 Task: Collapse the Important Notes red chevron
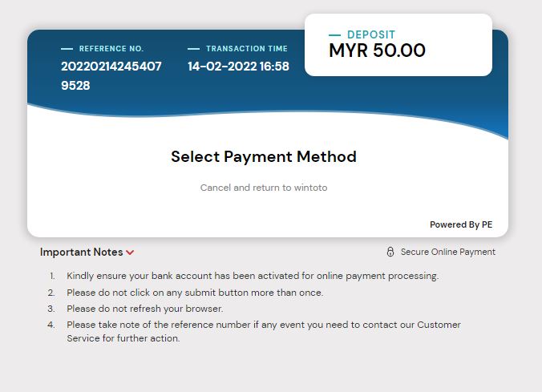click(x=130, y=253)
